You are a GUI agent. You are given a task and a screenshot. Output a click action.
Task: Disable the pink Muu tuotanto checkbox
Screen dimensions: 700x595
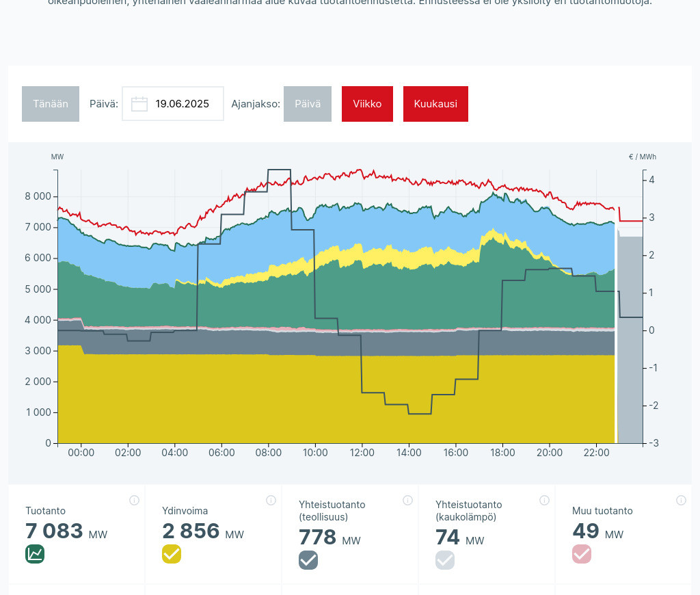582,554
